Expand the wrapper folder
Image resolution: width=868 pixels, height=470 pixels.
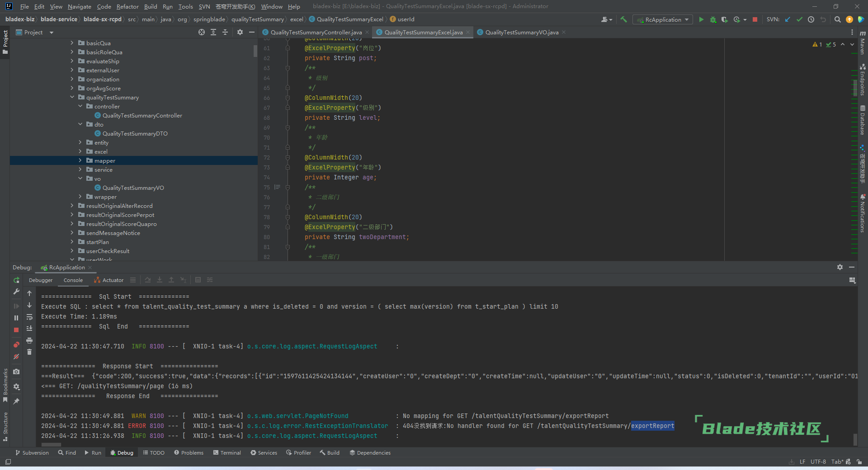tap(80, 197)
